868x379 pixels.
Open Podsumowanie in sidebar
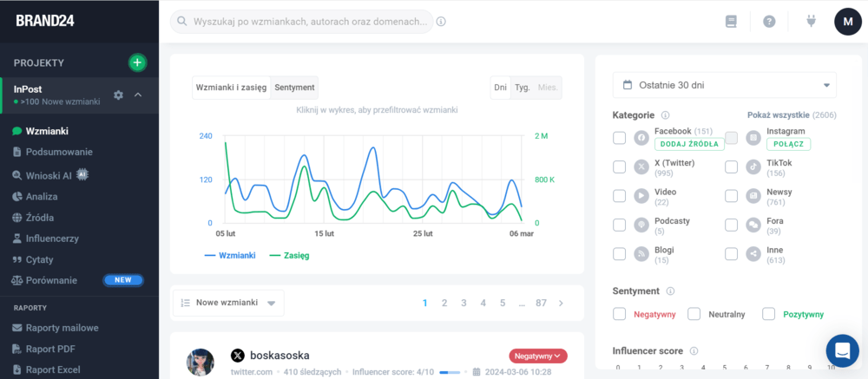(59, 152)
